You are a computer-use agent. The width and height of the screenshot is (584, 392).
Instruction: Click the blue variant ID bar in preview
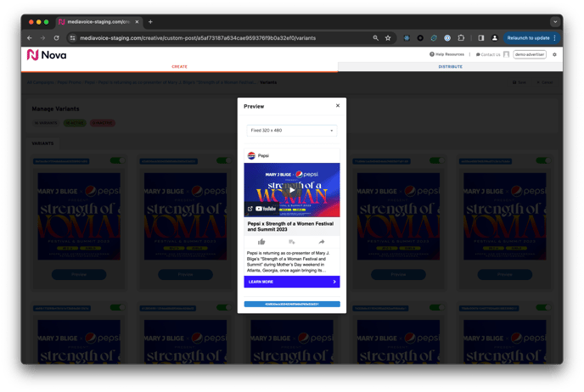[x=291, y=304]
